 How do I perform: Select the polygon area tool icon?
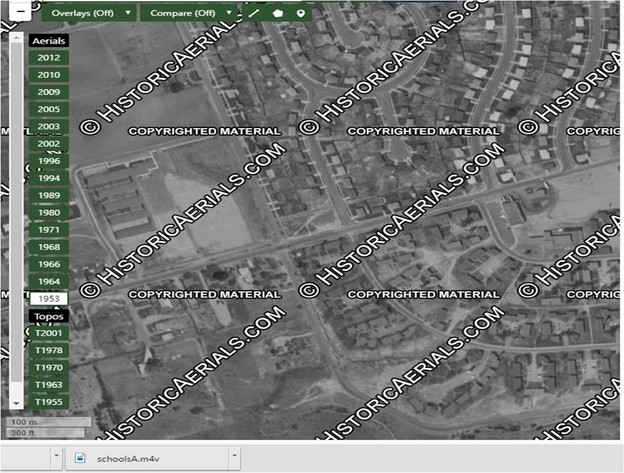click(277, 13)
